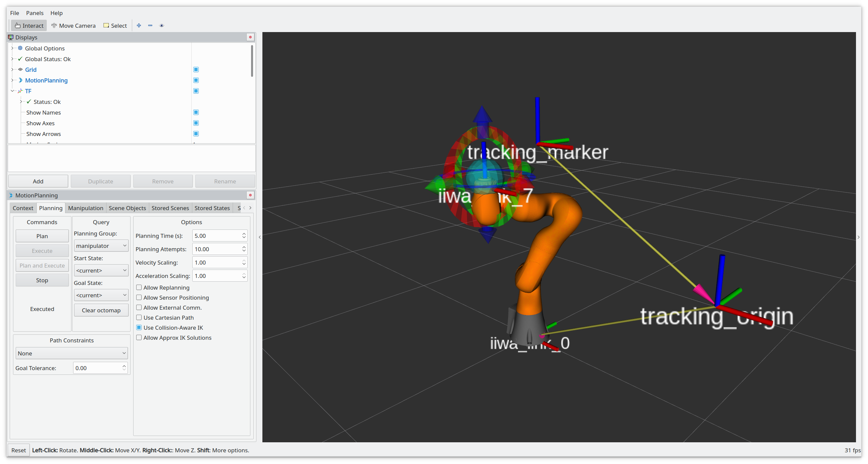This screenshot has height=464, width=868.
Task: Uncheck Use Collision-Aware IK
Action: click(139, 328)
